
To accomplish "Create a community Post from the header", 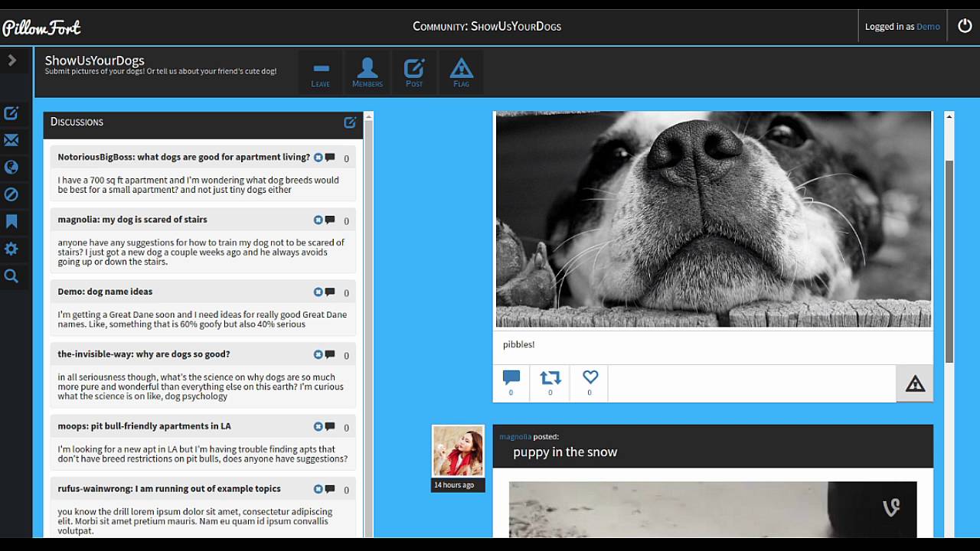I will (x=414, y=73).
